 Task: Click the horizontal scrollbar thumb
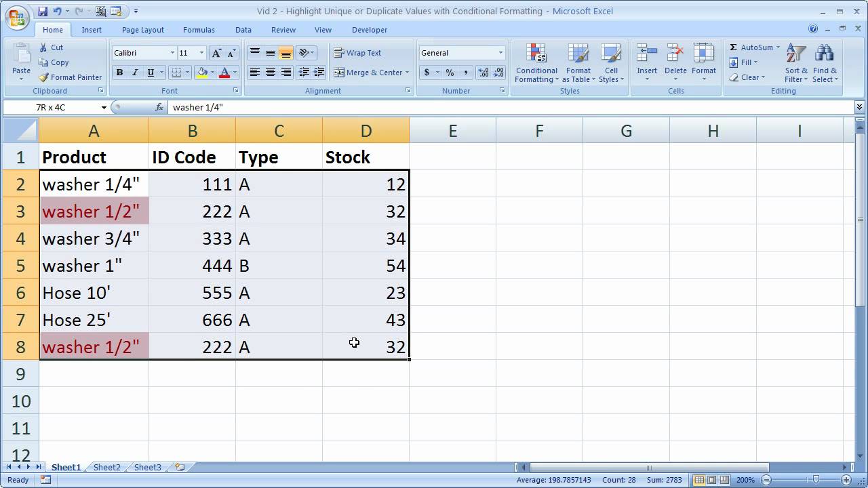click(649, 467)
